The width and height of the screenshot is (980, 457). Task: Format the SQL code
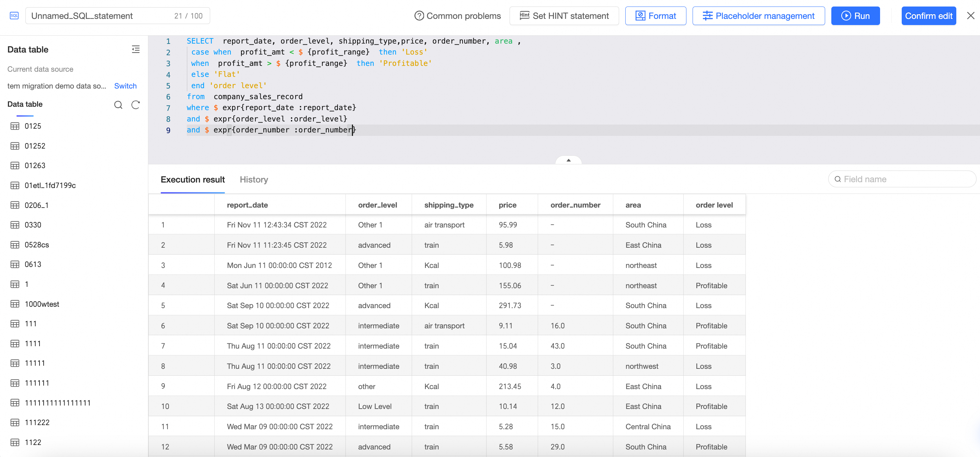[655, 15]
